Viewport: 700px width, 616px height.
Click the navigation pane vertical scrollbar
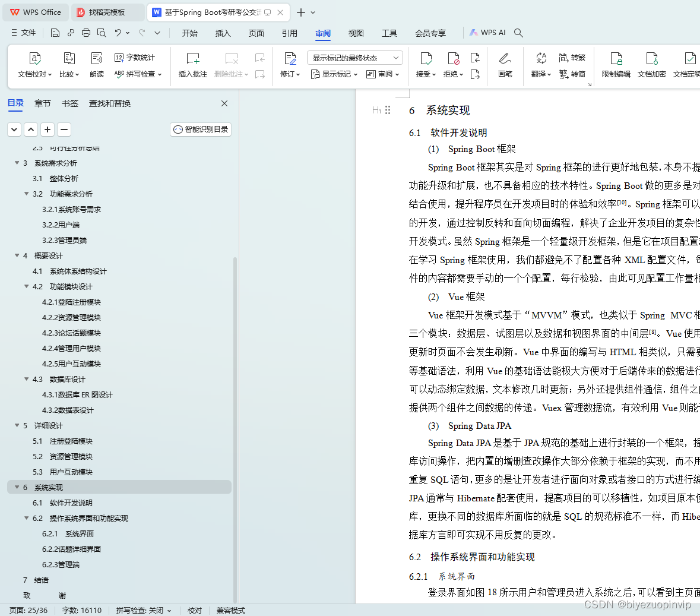235,429
